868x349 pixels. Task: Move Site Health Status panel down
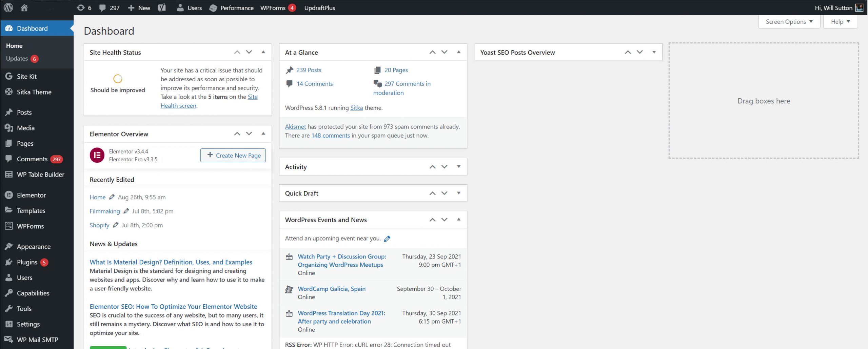[249, 52]
